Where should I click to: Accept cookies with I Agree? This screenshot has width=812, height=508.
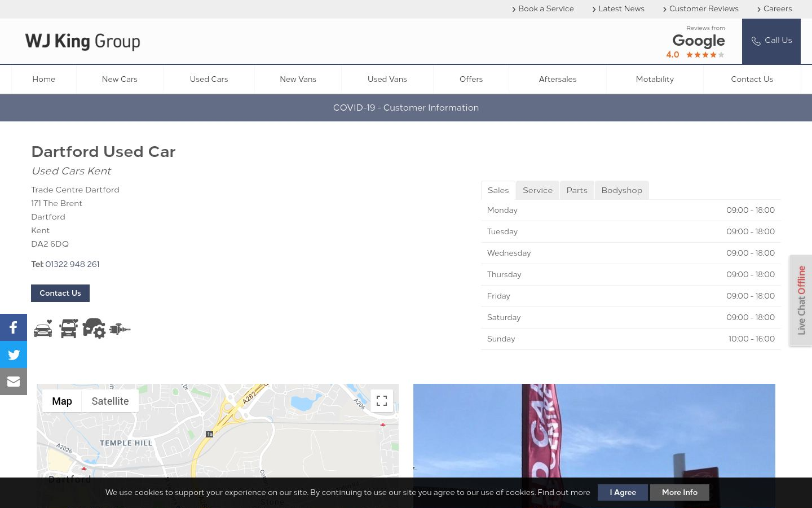tap(623, 492)
